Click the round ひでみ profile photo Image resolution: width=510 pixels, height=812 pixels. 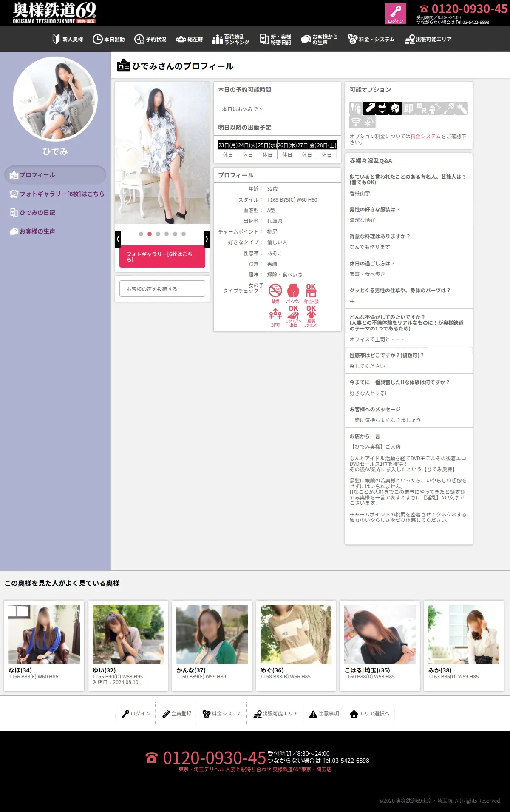(55, 99)
